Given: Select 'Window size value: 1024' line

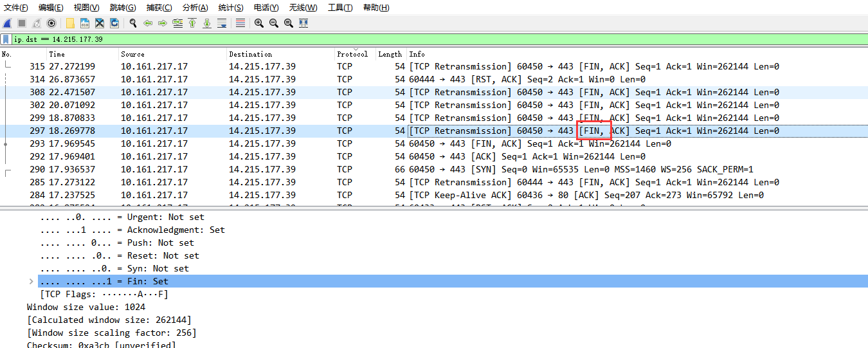Looking at the screenshot, I should pos(86,307).
